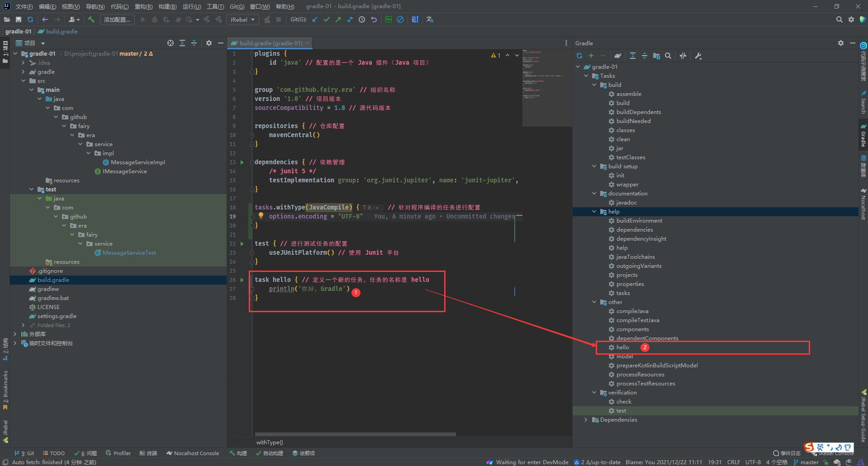The height and width of the screenshot is (466, 868).
Task: Open the TODO tool window button
Action: click(x=54, y=453)
